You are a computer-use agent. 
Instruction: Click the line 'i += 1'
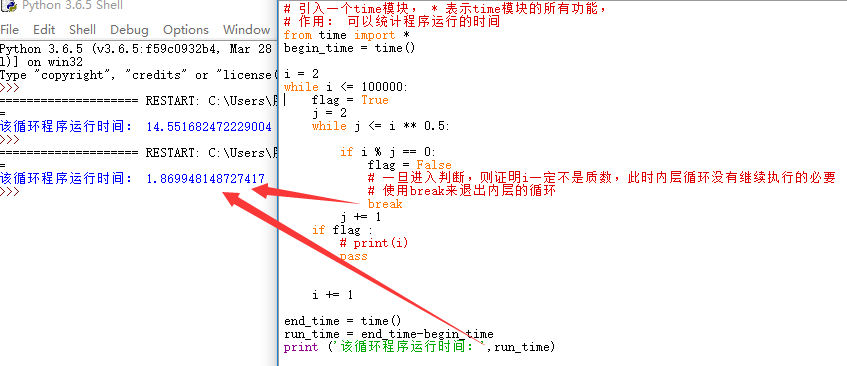coord(332,295)
